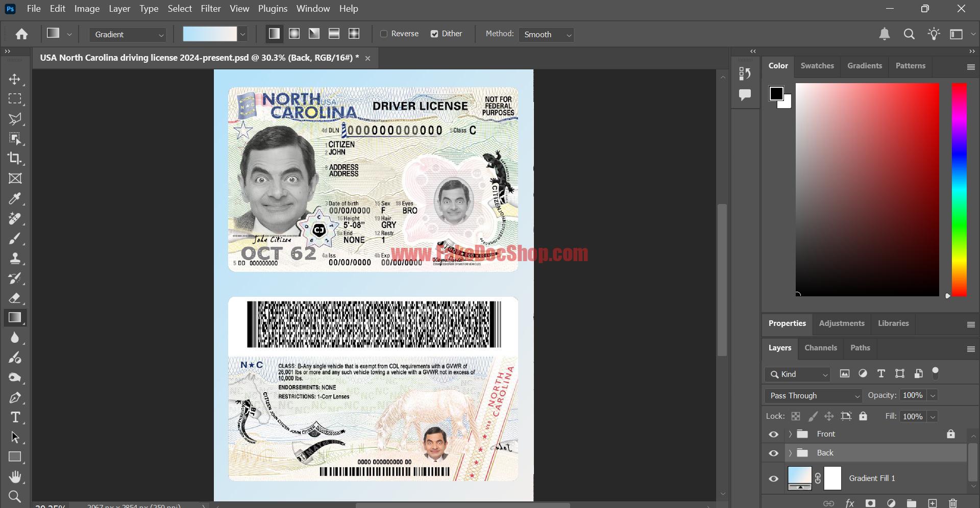Choose Radial Gradient style
980x508 pixels.
(294, 34)
